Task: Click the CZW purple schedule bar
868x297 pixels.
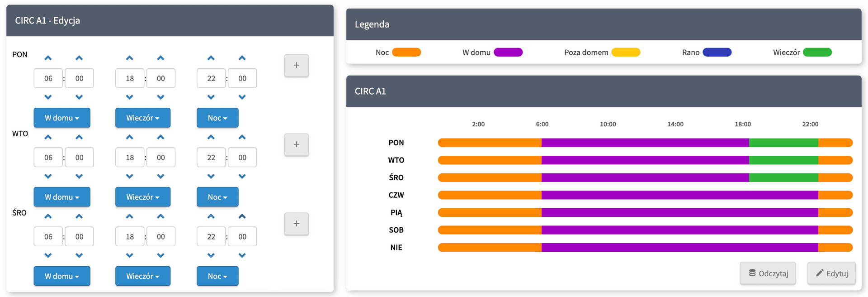Action: click(679, 195)
